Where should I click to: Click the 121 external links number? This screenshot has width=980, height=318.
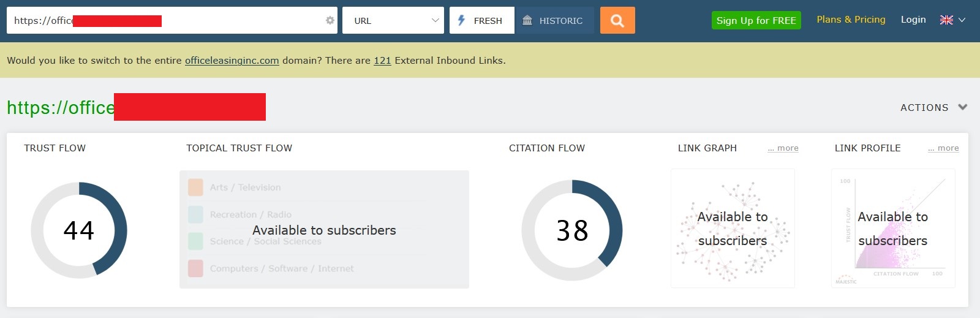point(382,61)
